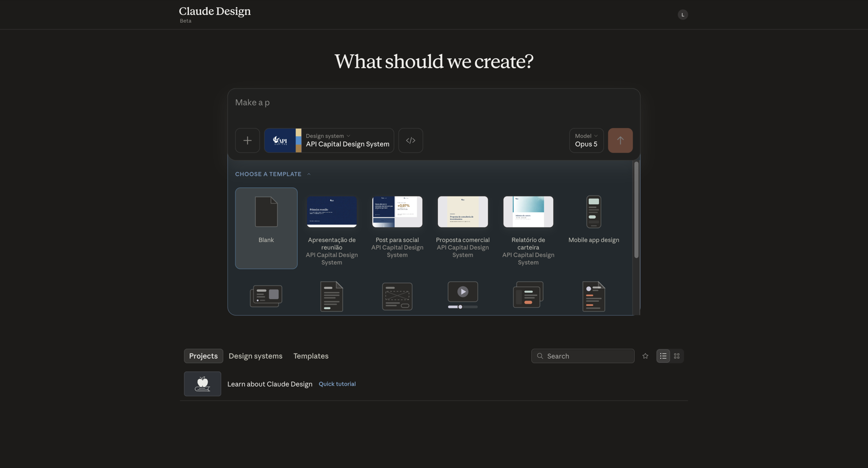
Task: Select the Apresentação de reunião template thumbnail
Action: point(332,212)
